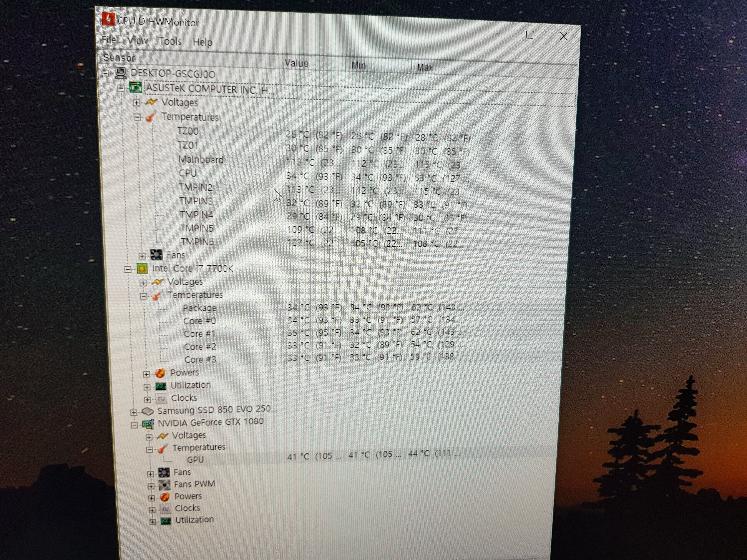Image resolution: width=747 pixels, height=560 pixels.
Task: Click the HWMonitor app icon in title bar
Action: pos(108,19)
